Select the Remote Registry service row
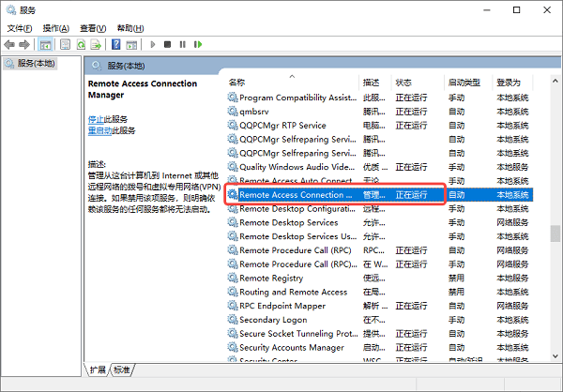 (x=380, y=279)
